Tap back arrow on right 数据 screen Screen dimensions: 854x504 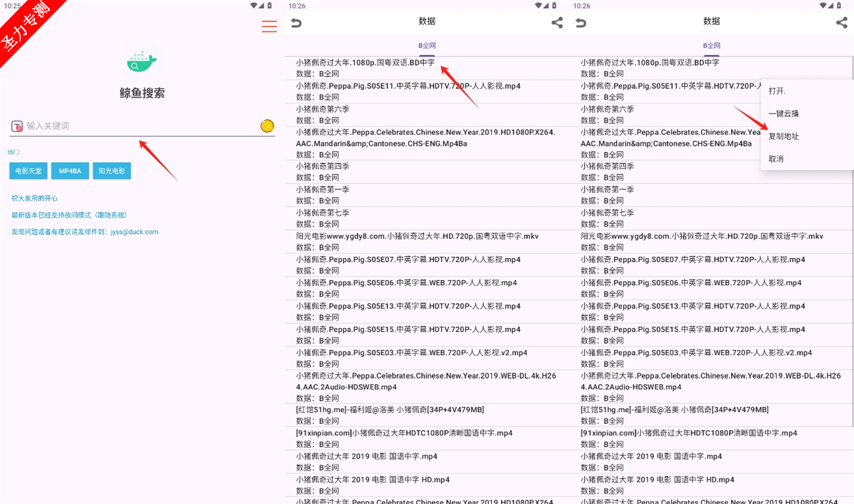(581, 23)
